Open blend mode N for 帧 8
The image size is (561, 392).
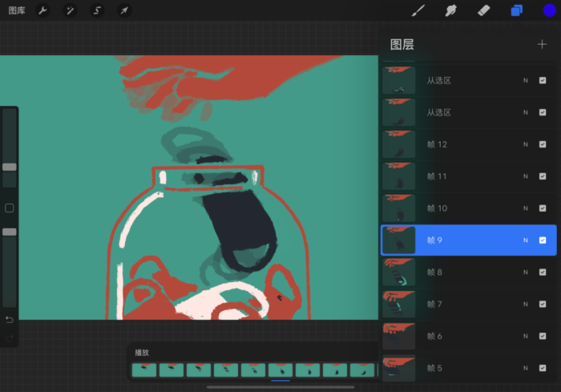pos(526,273)
